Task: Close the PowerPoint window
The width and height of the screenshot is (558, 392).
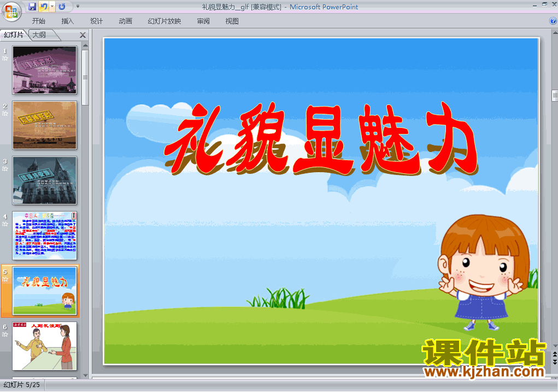Action: tap(554, 4)
